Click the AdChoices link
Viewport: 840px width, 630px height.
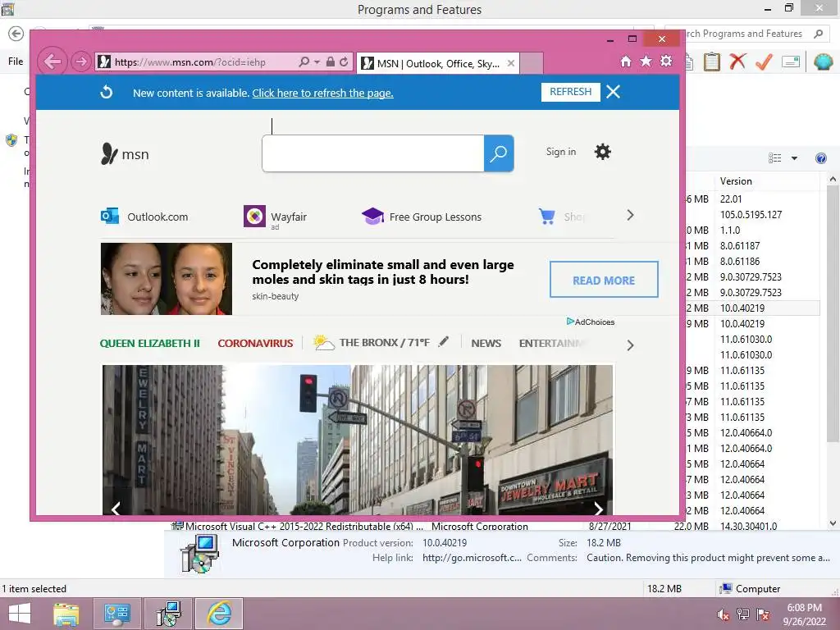pos(591,322)
